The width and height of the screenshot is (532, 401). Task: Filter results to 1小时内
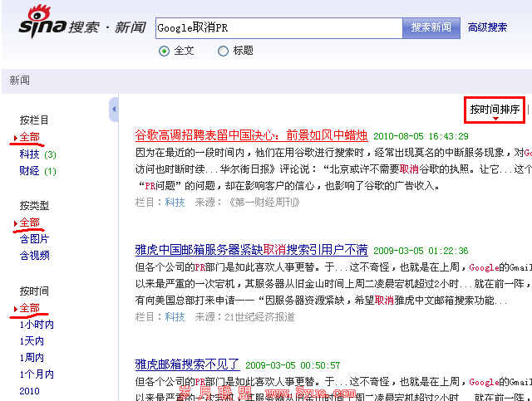[x=37, y=325]
